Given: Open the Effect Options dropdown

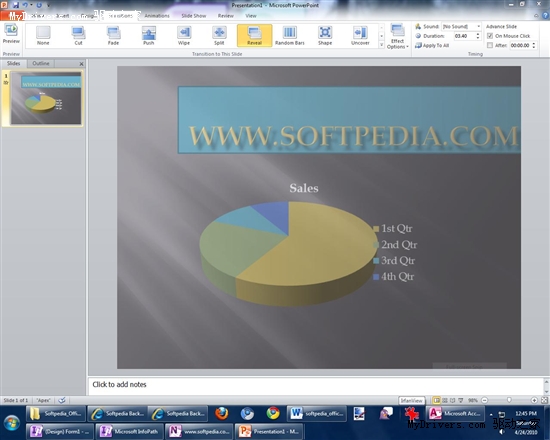Looking at the screenshot, I should pos(397,36).
